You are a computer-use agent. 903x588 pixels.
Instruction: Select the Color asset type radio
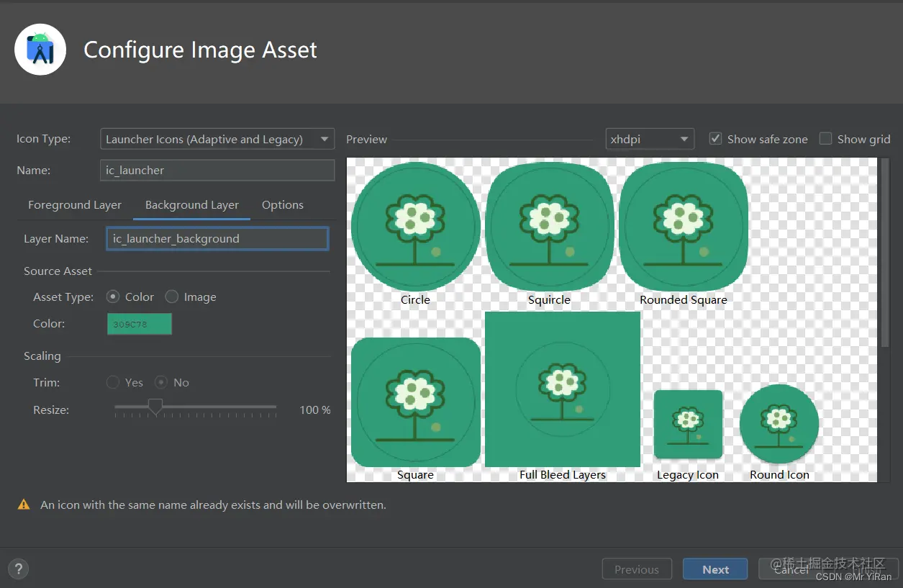click(x=113, y=297)
